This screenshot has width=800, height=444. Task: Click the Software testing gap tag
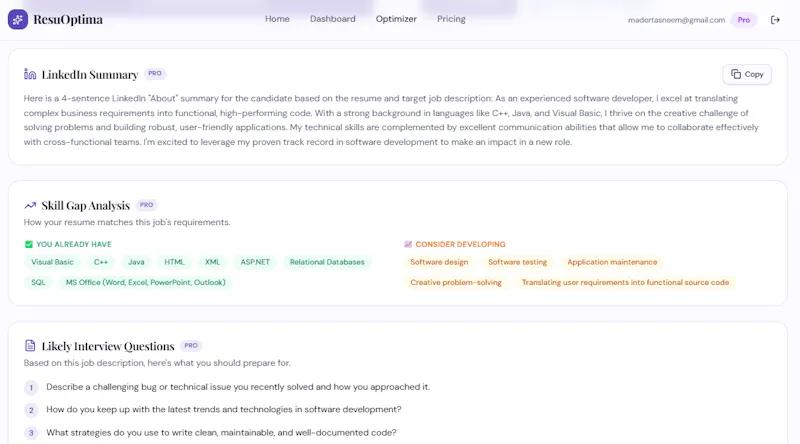click(x=517, y=262)
